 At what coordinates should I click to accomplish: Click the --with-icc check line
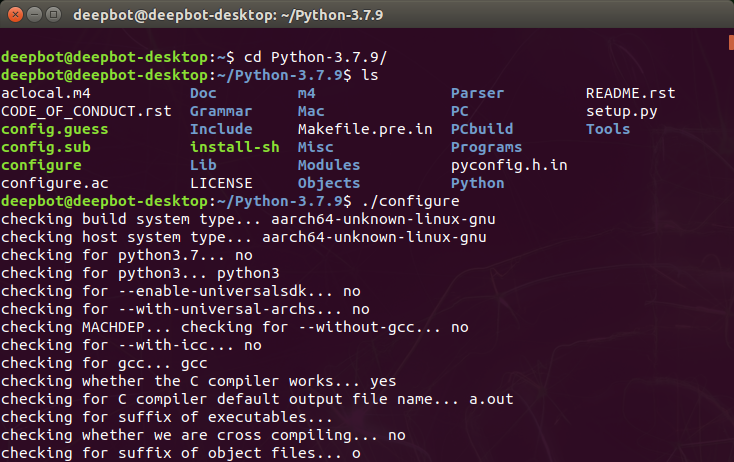tap(132, 345)
